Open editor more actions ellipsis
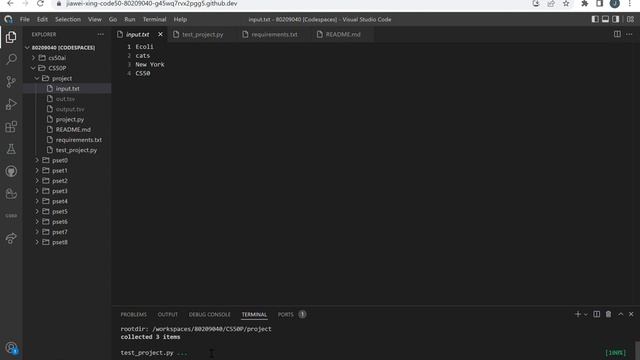The height and width of the screenshot is (360, 640). coord(629,34)
